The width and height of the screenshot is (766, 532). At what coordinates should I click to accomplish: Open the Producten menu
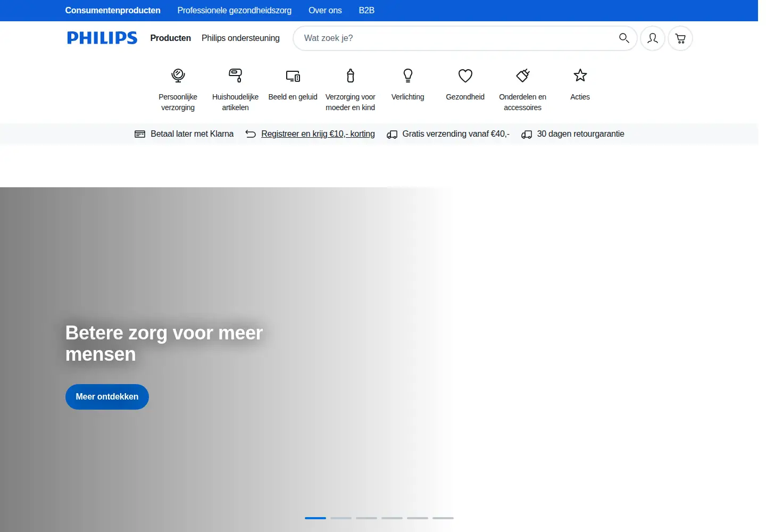pyautogui.click(x=171, y=38)
